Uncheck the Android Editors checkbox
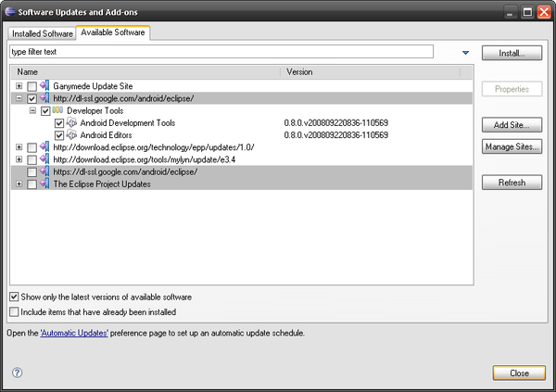The width and height of the screenshot is (556, 392). click(x=59, y=134)
